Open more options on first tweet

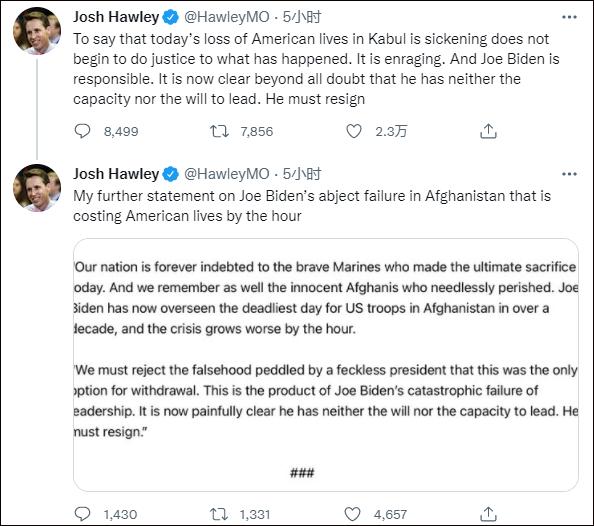click(x=569, y=17)
